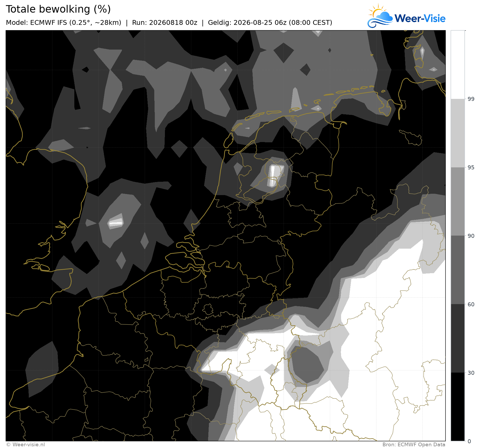Select the white above-99% colorbar segment
This screenshot has height=448, width=486.
[458, 65]
